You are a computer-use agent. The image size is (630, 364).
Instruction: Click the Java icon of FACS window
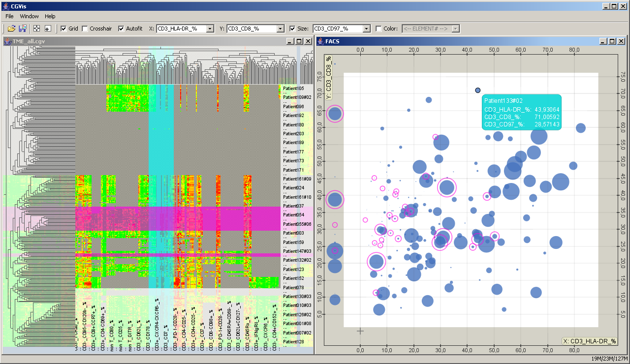tap(320, 41)
